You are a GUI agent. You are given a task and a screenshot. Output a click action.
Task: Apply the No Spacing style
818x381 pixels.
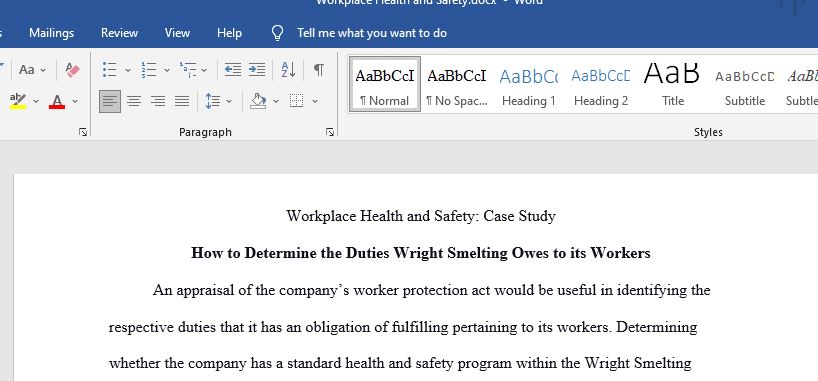457,85
